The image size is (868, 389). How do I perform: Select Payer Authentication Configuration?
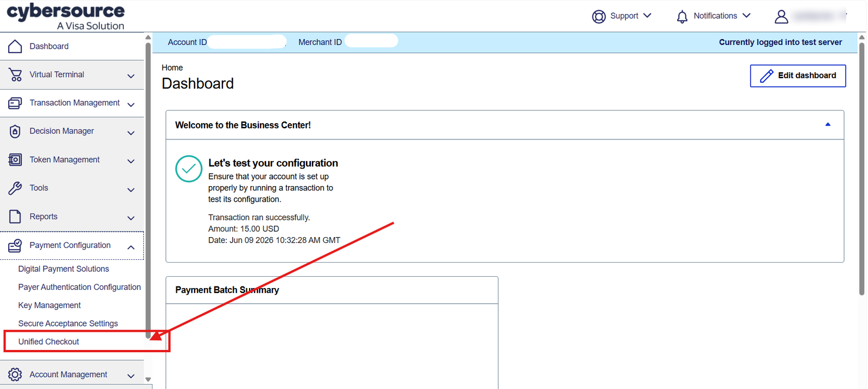pyautogui.click(x=79, y=287)
